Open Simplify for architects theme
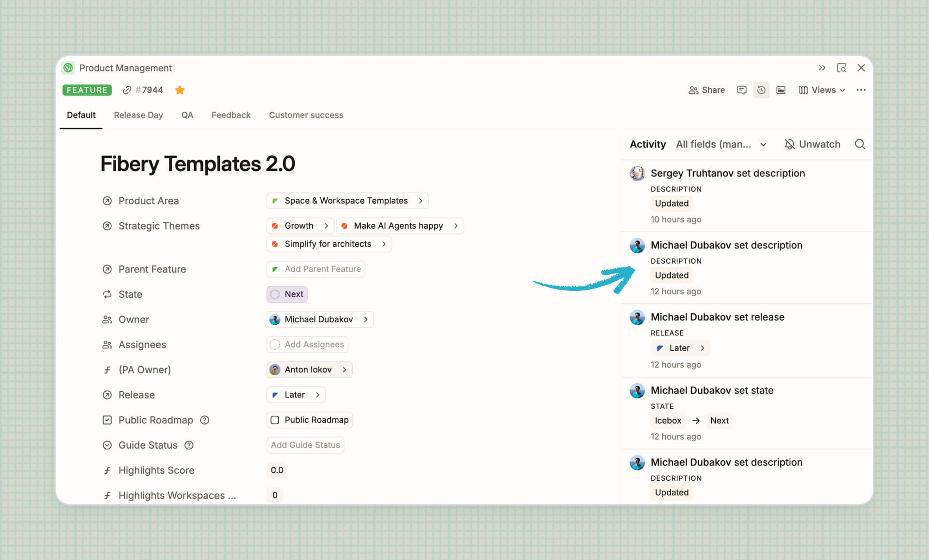 329,244
